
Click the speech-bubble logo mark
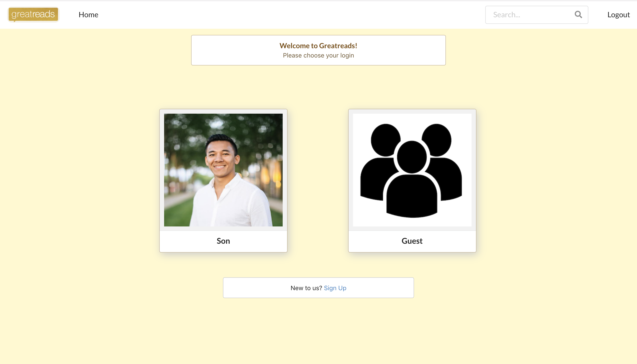33,15
